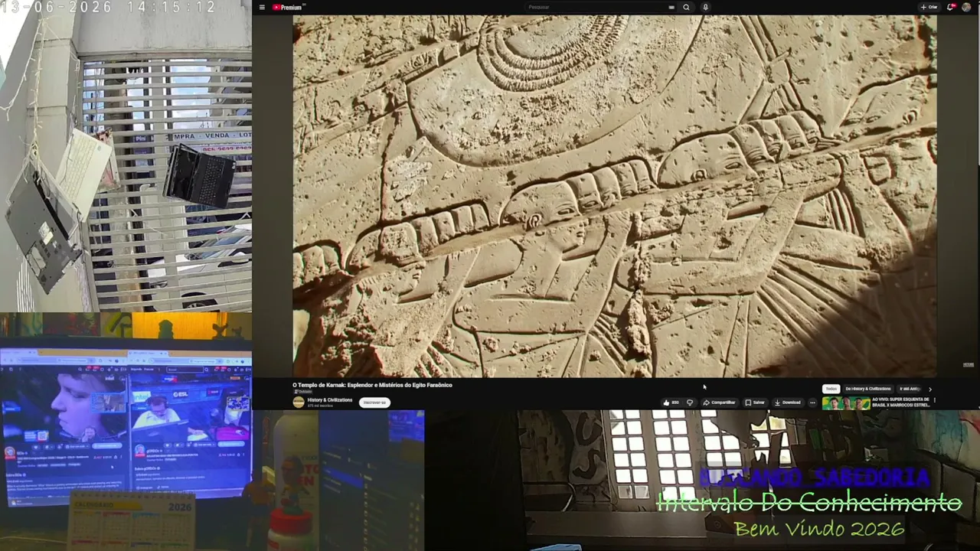The width and height of the screenshot is (980, 551).
Task: Open the Criar create menu
Action: [929, 8]
